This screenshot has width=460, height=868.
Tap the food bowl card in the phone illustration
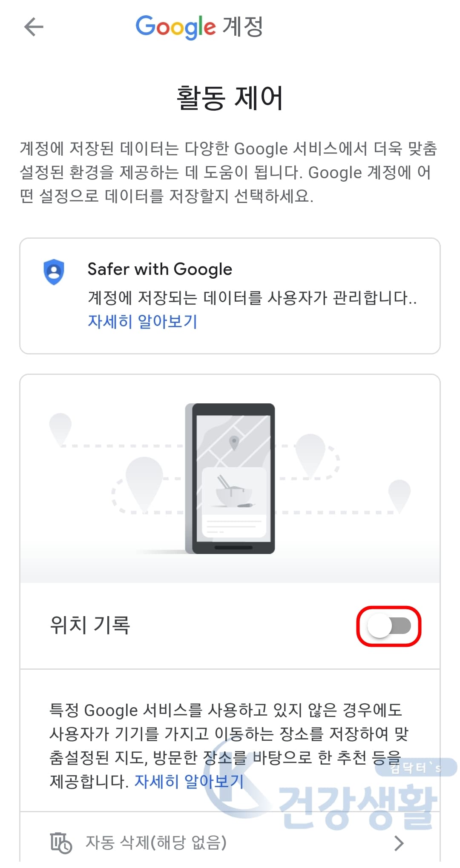click(x=234, y=503)
